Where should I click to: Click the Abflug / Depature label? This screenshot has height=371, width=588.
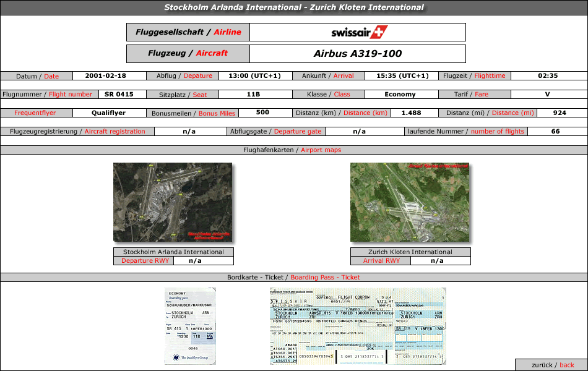point(184,75)
